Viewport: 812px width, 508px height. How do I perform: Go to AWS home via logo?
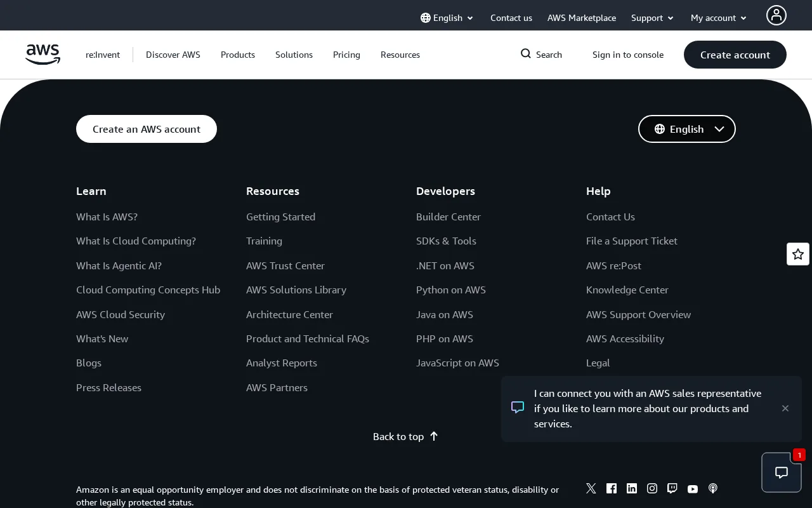click(43, 55)
